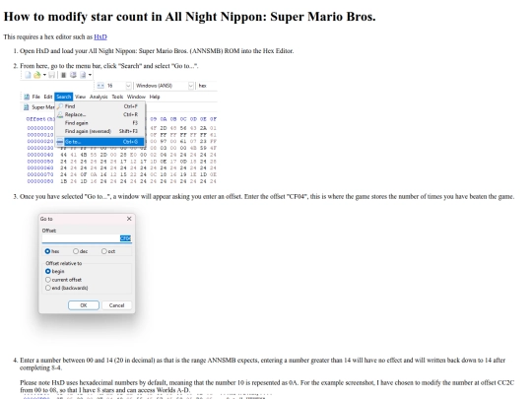This screenshot has width=532, height=399.
Task: Open the Window menu
Action: [136, 97]
